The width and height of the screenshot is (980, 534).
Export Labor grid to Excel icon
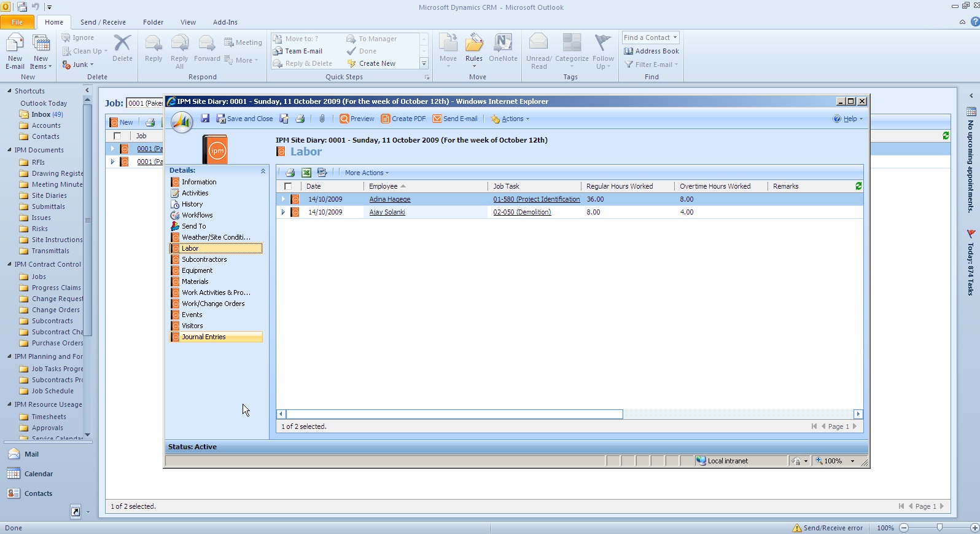click(x=306, y=173)
